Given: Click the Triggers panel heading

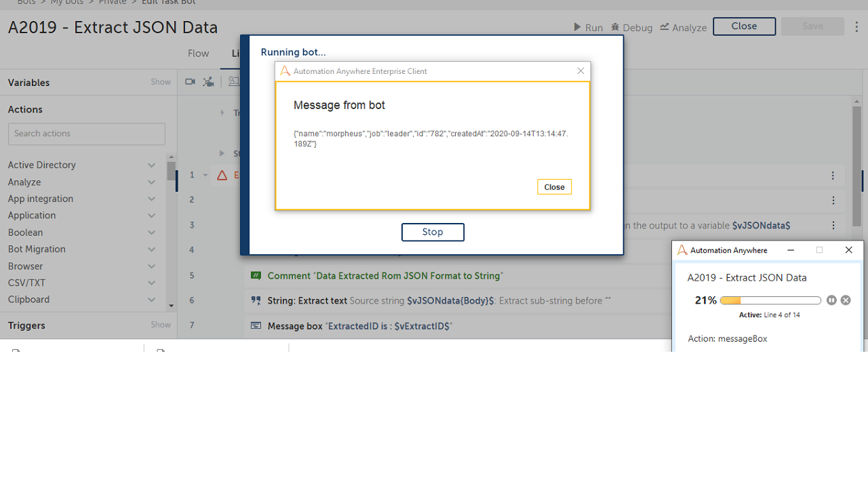Looking at the screenshot, I should pyautogui.click(x=26, y=325).
